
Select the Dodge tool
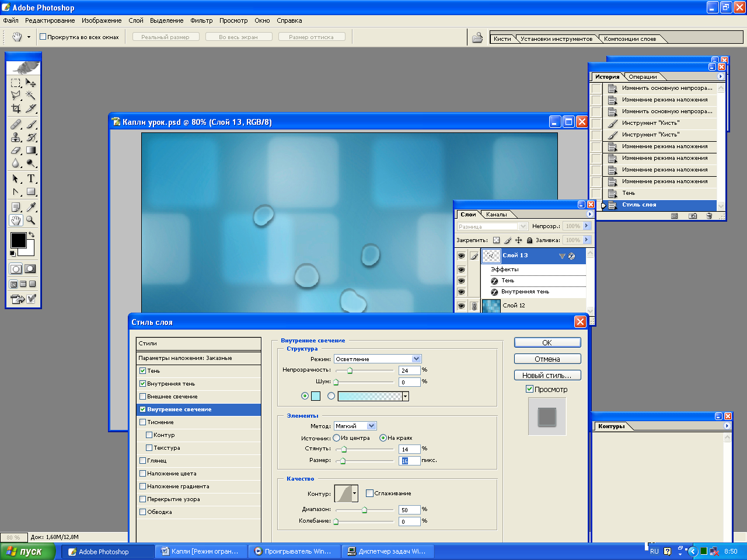(31, 163)
